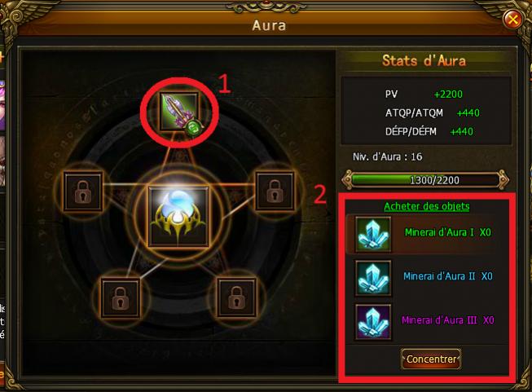
Task: Click the Minerai d'Aura II X0 label
Action: point(448,276)
